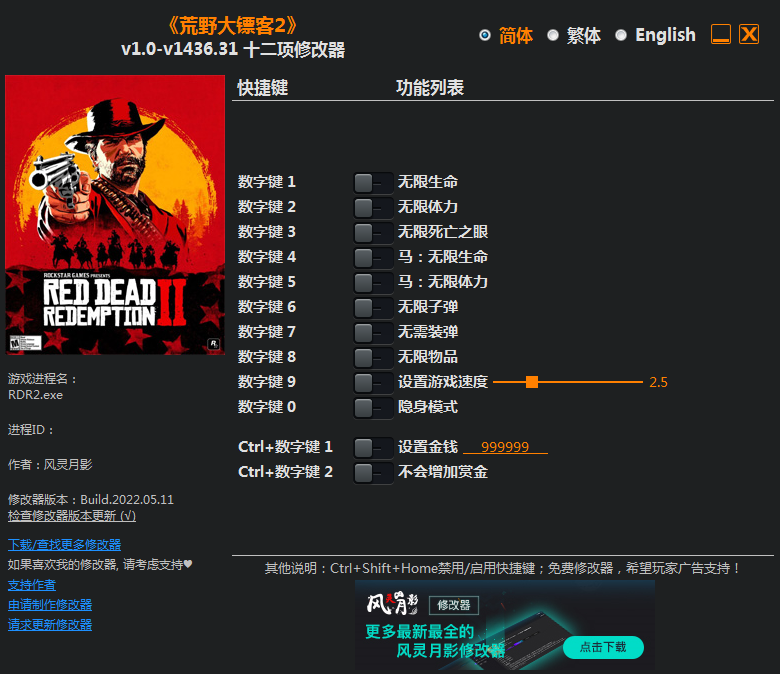This screenshot has width=780, height=674.
Task: Click Red Dead Redemption II cover image
Action: tap(115, 215)
